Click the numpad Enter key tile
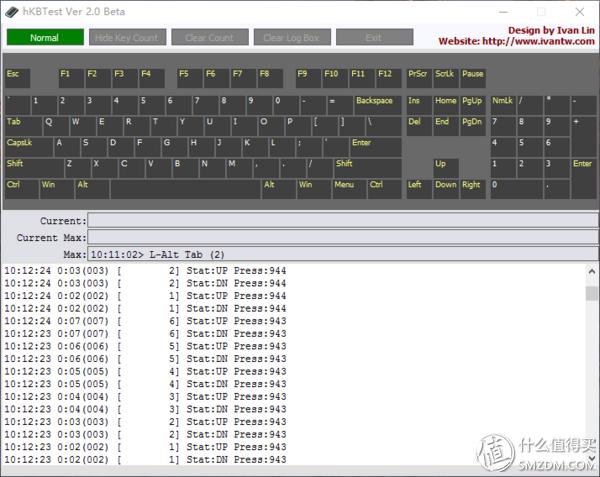This screenshot has height=477, width=600. pos(584,179)
